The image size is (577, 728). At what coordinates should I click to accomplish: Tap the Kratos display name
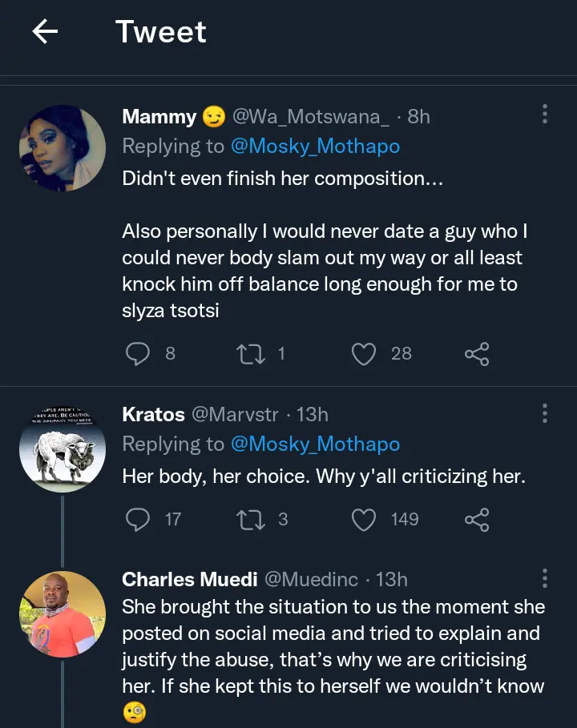[153, 414]
